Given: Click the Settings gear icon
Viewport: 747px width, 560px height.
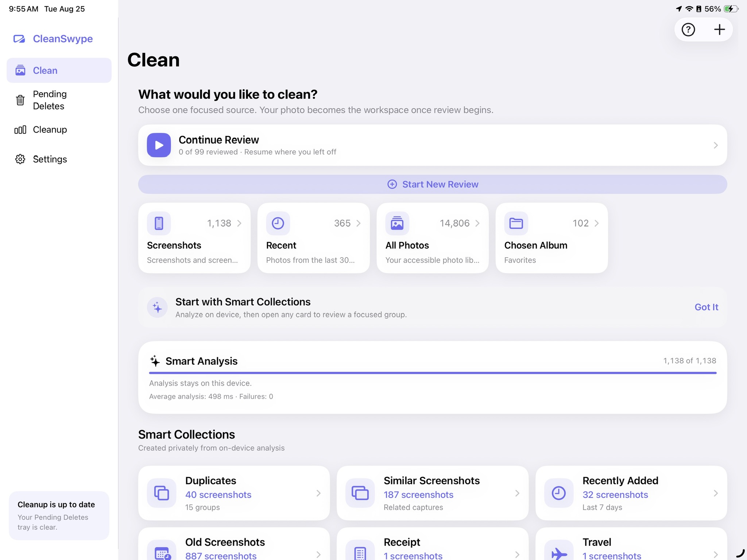Looking at the screenshot, I should click(20, 159).
